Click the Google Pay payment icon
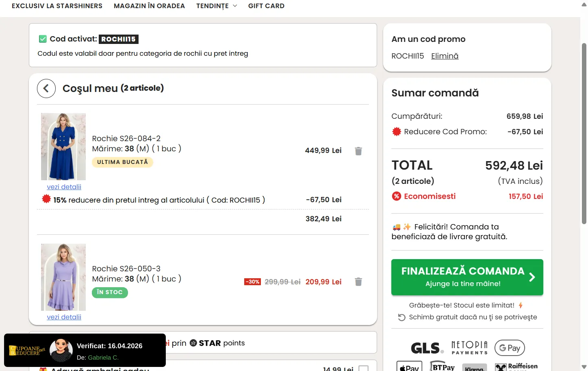 pyautogui.click(x=510, y=348)
